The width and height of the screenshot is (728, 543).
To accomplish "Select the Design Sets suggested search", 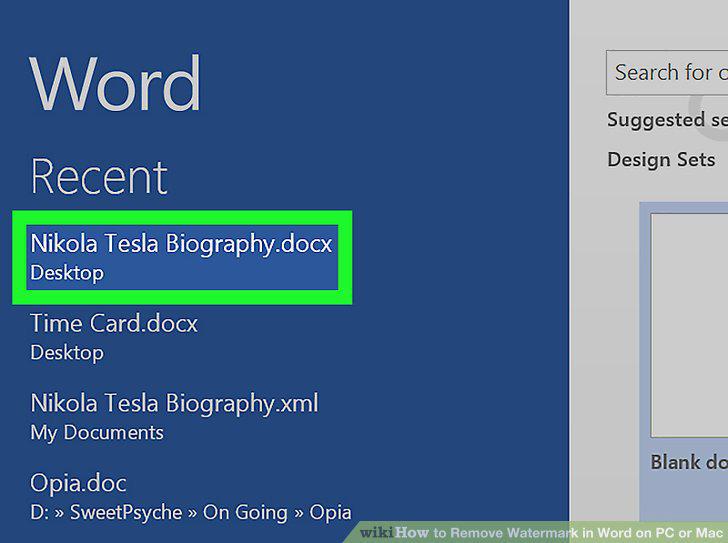I will pos(661,160).
